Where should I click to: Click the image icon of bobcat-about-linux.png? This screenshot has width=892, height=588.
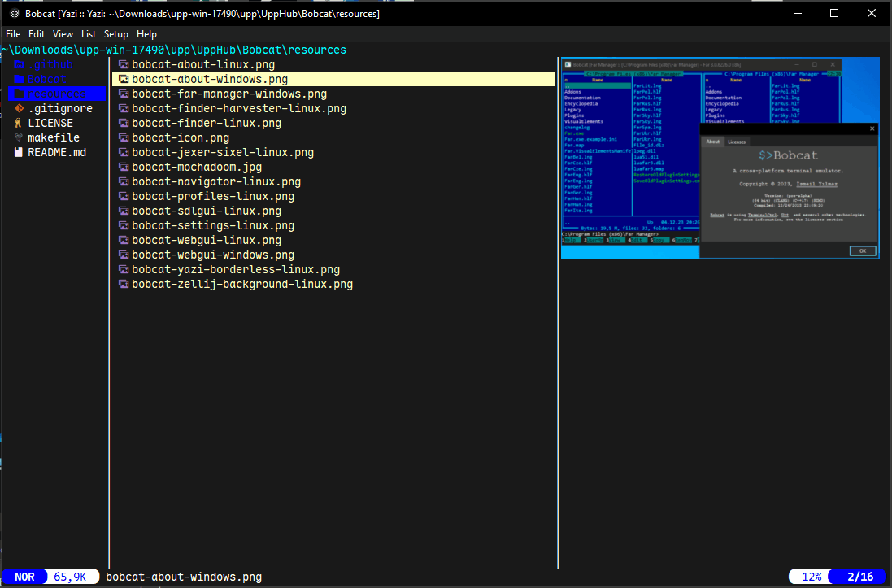click(124, 64)
